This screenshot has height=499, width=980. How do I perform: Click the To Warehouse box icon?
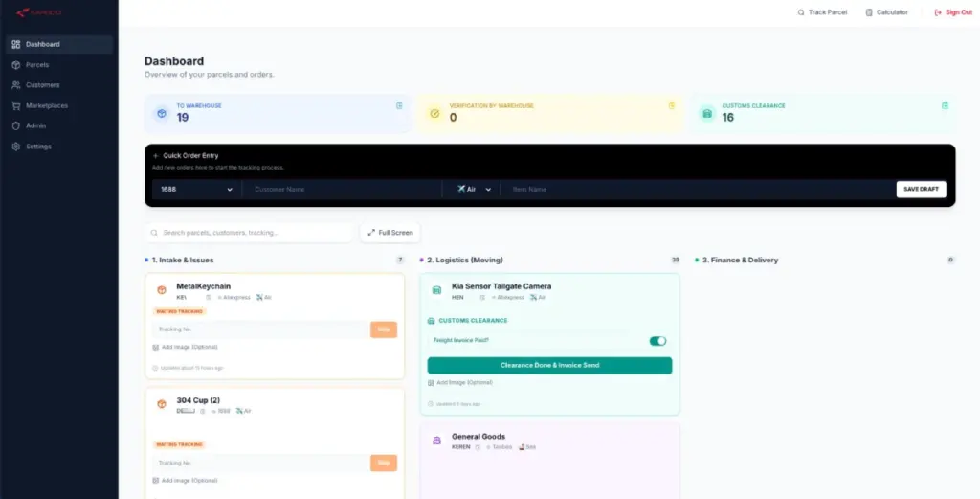click(162, 114)
